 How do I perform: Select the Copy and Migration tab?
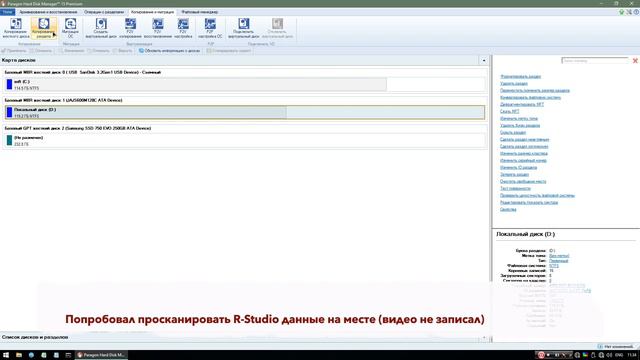(x=152, y=12)
